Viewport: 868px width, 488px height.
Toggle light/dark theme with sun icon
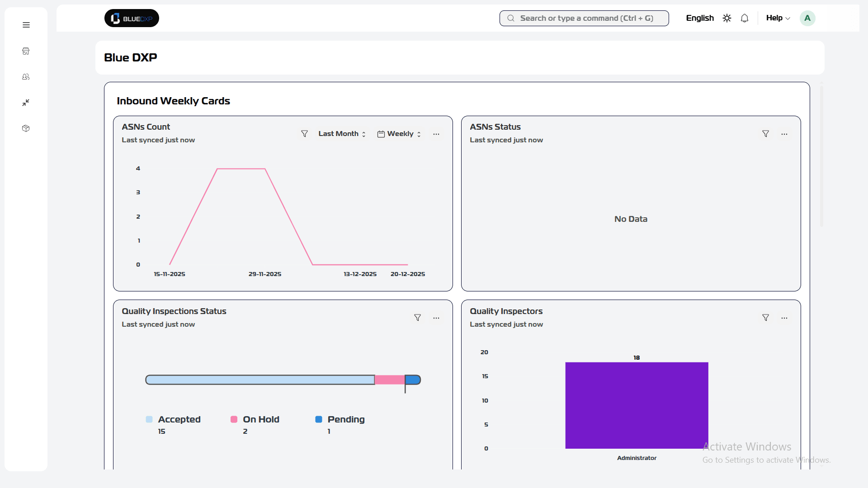726,18
